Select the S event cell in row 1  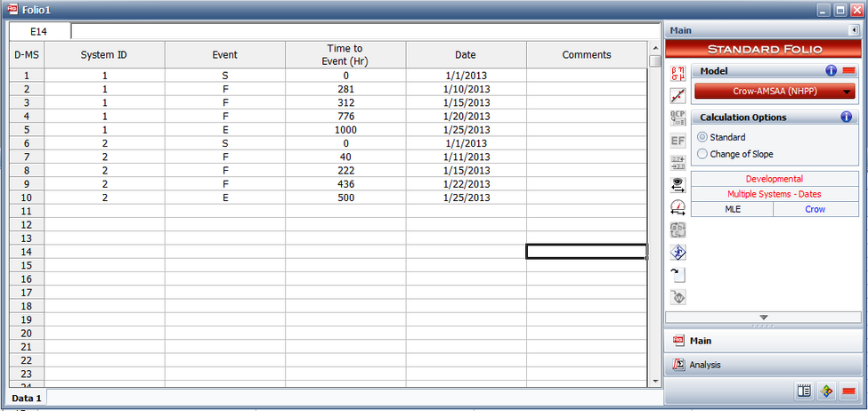[x=224, y=76]
